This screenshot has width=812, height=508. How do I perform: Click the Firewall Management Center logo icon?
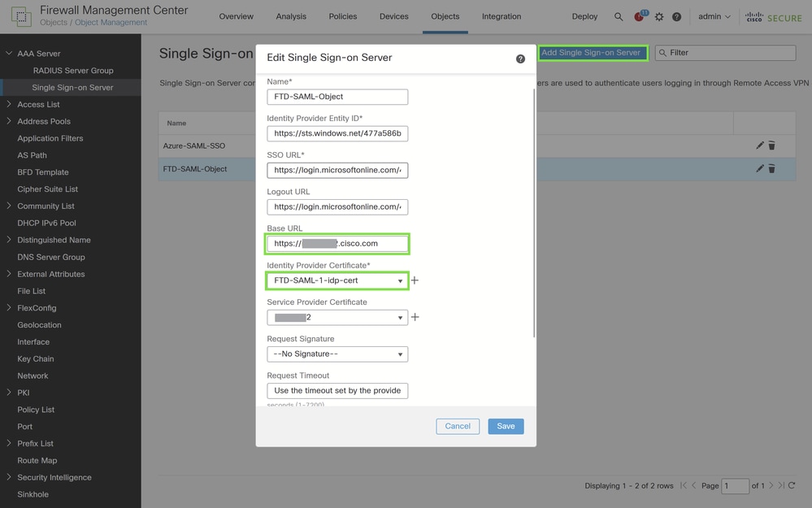[x=21, y=16]
